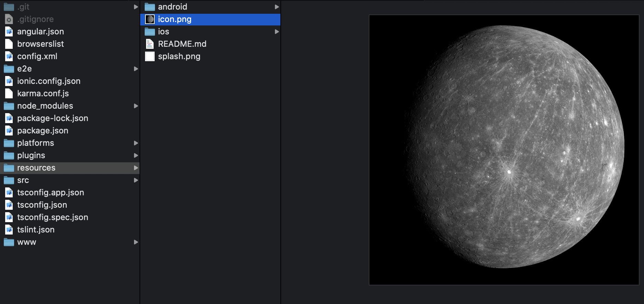Click the splash.png file icon

(149, 56)
